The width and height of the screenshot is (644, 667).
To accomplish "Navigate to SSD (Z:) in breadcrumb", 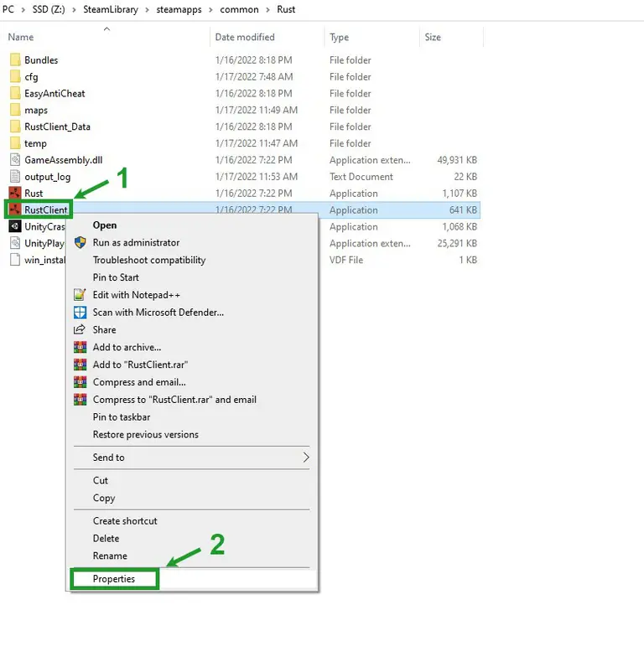I will tap(49, 9).
